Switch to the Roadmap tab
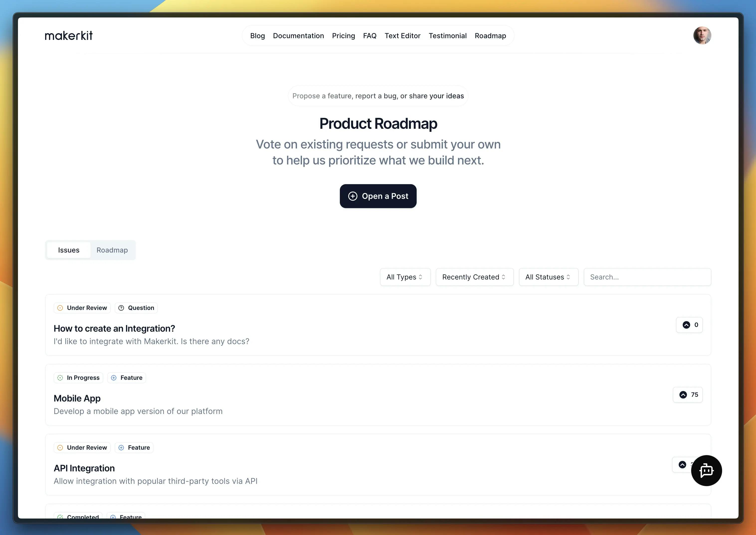 (112, 250)
